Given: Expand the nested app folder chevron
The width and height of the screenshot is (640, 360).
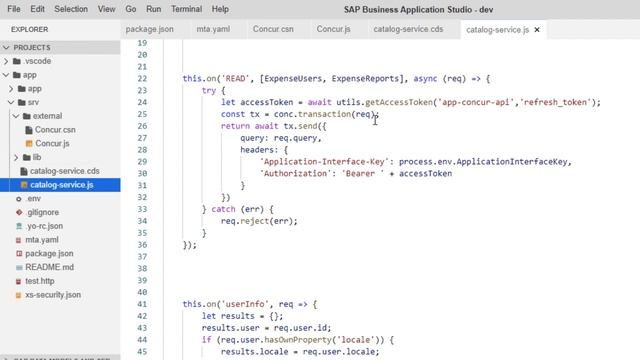Looking at the screenshot, I should click(x=11, y=89).
